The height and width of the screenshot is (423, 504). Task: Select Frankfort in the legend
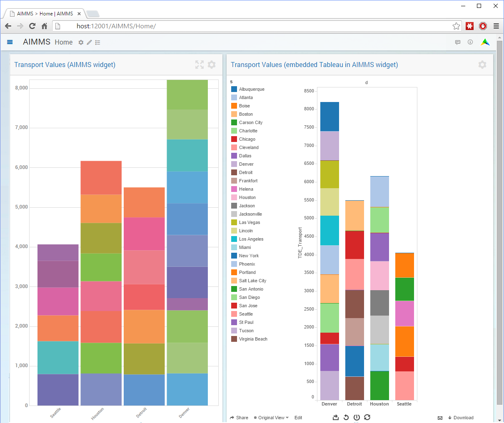pyautogui.click(x=248, y=181)
